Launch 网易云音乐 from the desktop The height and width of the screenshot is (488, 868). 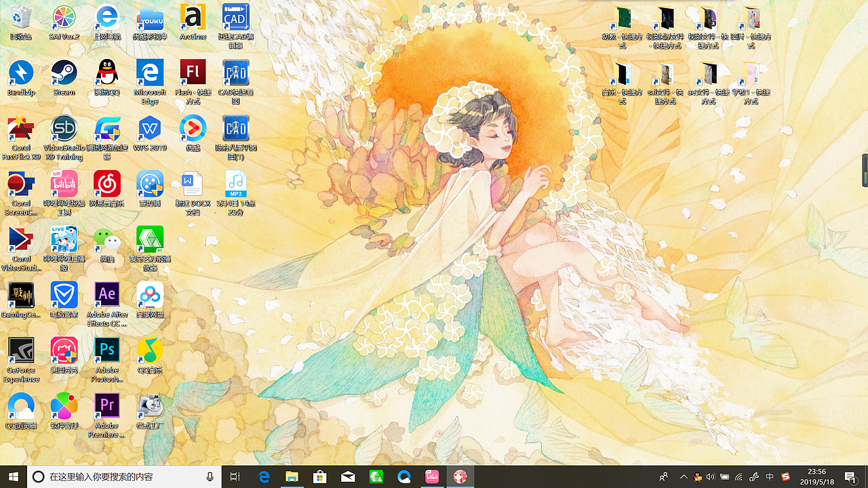click(107, 189)
